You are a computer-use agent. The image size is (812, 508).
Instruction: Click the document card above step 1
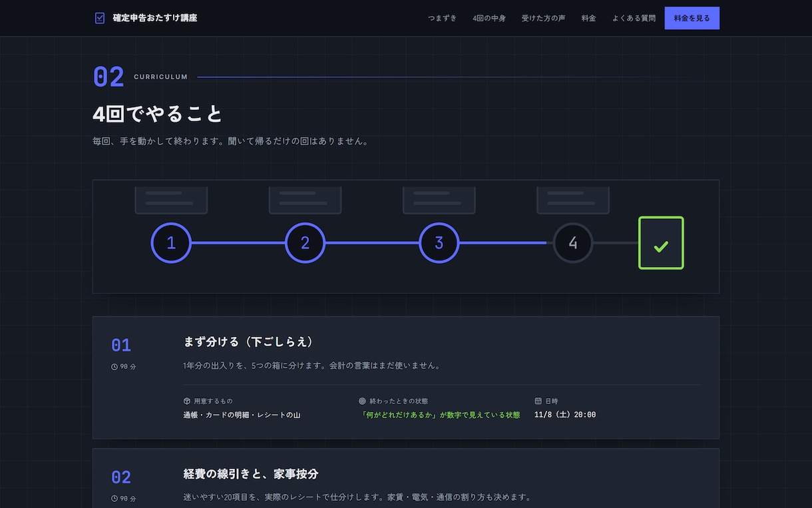(x=171, y=200)
